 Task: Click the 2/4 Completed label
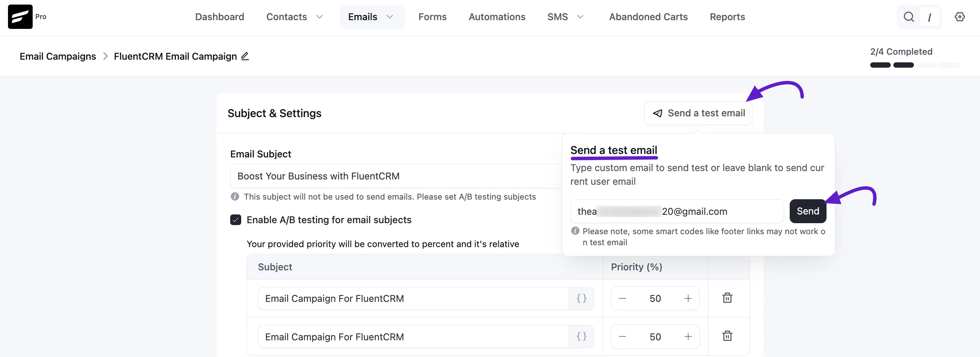tap(901, 51)
